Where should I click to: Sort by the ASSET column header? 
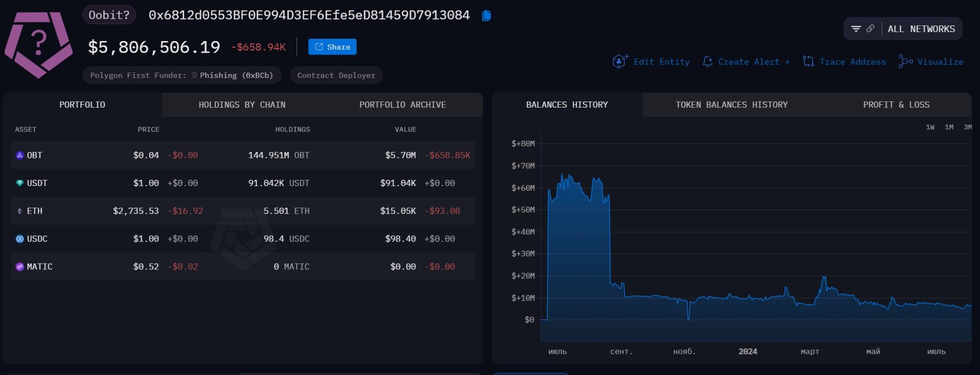click(x=26, y=130)
